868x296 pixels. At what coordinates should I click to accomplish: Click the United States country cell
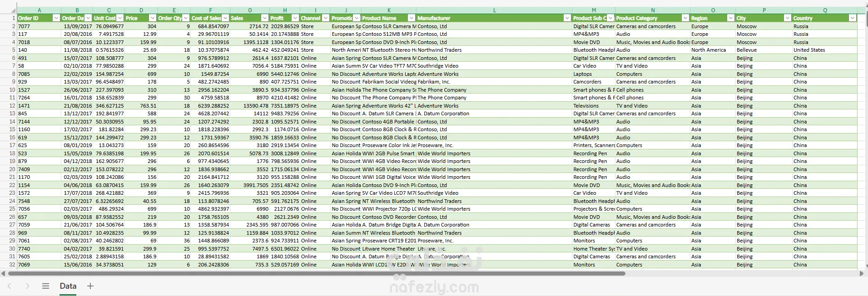pyautogui.click(x=825, y=50)
